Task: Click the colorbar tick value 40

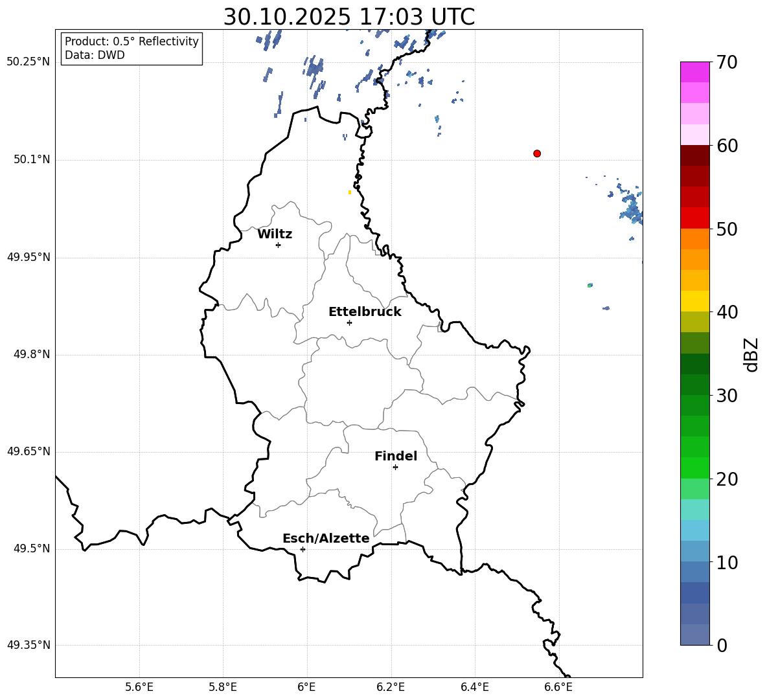Action: click(727, 312)
